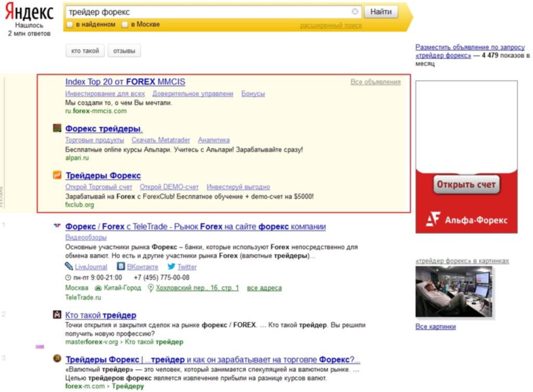This screenshot has width=533, height=392.
Task: Click the fxclub favicon beside Трейдеры Форекс
Action: coord(57,175)
